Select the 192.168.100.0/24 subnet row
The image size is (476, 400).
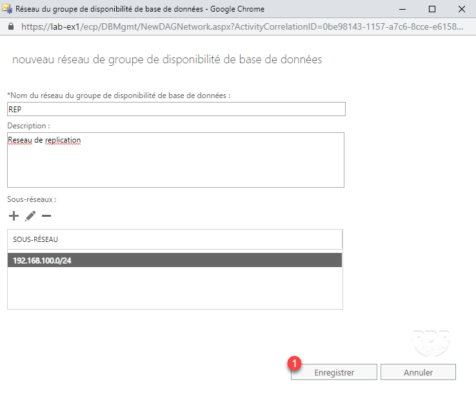[175, 260]
